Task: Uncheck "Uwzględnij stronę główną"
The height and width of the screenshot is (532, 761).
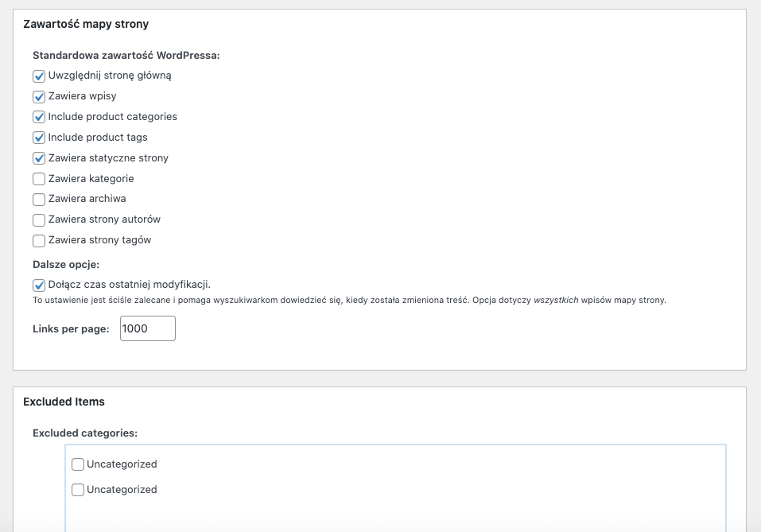Action: click(39, 76)
